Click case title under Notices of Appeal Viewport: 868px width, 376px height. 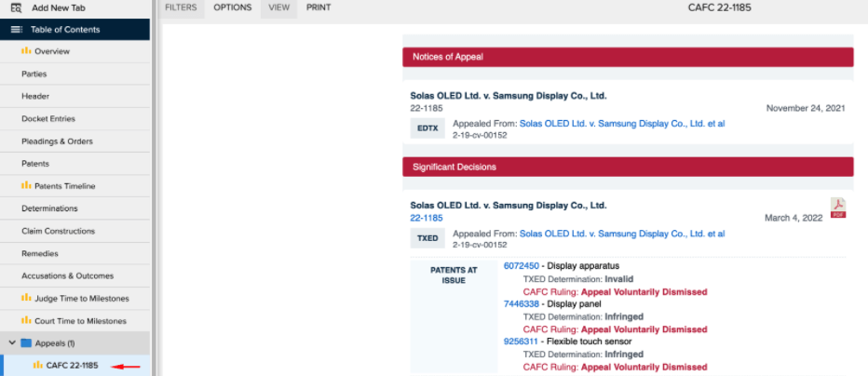pyautogui.click(x=509, y=96)
